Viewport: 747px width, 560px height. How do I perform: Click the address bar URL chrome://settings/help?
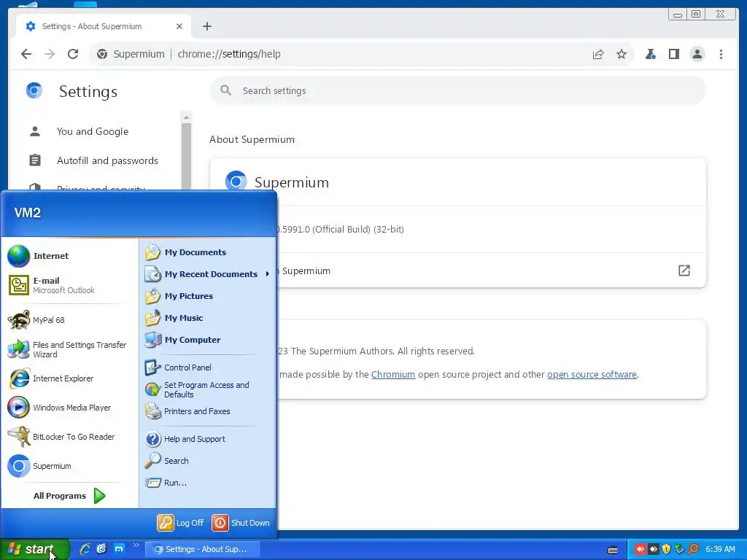coord(229,54)
